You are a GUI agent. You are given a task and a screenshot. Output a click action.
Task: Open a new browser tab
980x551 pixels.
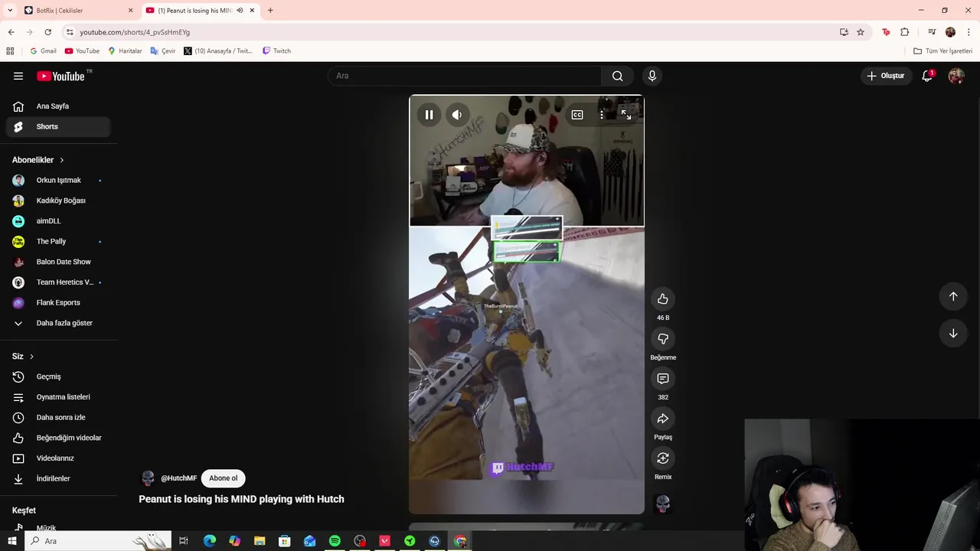pos(270,11)
